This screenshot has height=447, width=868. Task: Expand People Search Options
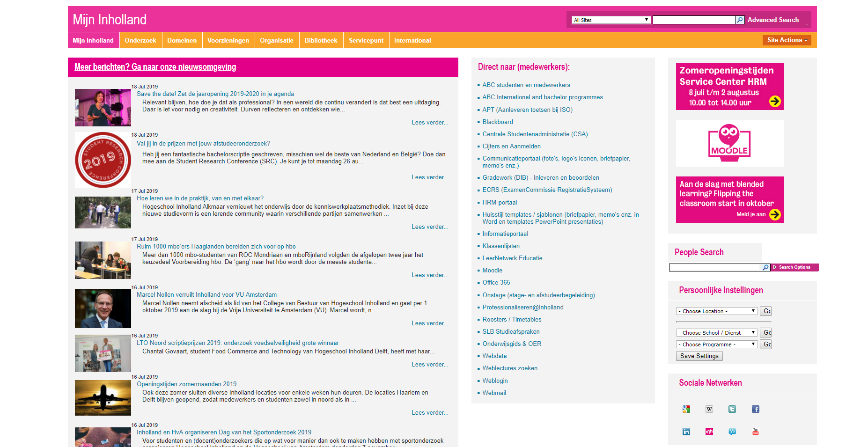coord(794,267)
